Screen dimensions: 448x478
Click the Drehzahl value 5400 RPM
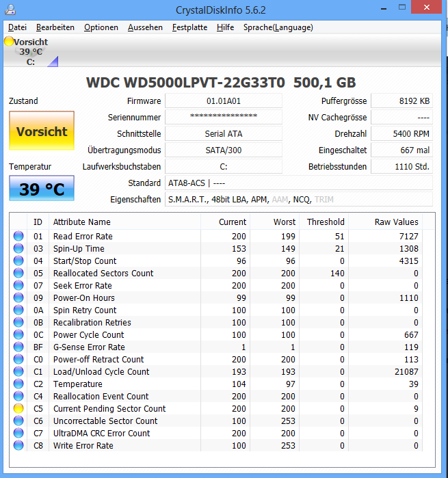401,133
